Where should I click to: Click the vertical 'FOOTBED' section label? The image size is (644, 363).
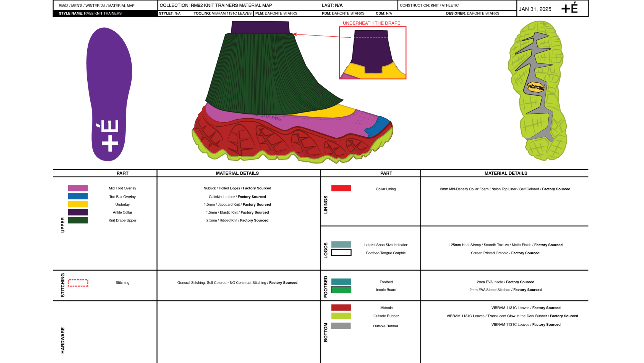326,287
